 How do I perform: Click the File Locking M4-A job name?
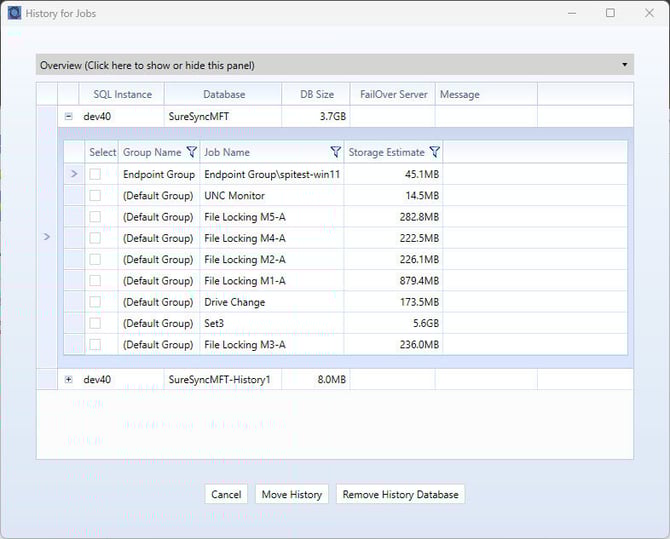click(244, 238)
